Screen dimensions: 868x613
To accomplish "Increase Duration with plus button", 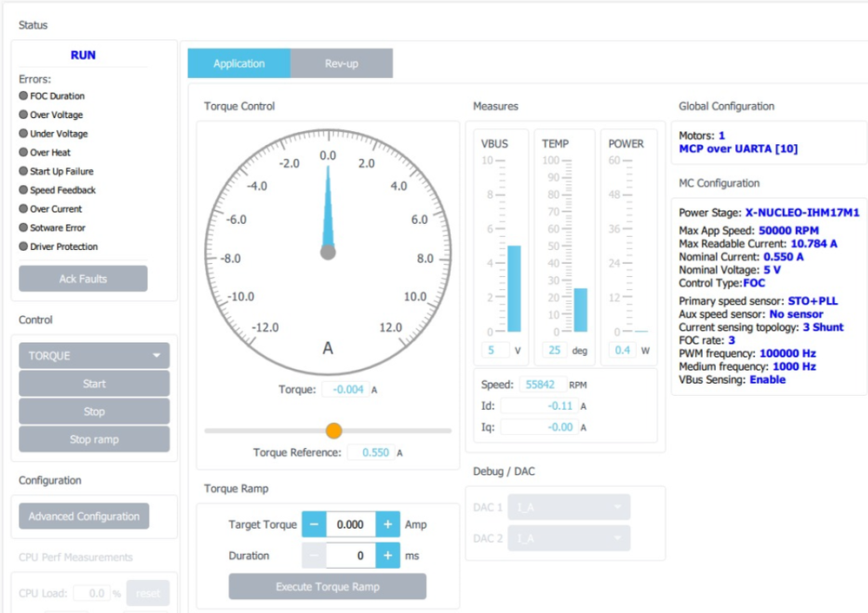I will (x=388, y=555).
